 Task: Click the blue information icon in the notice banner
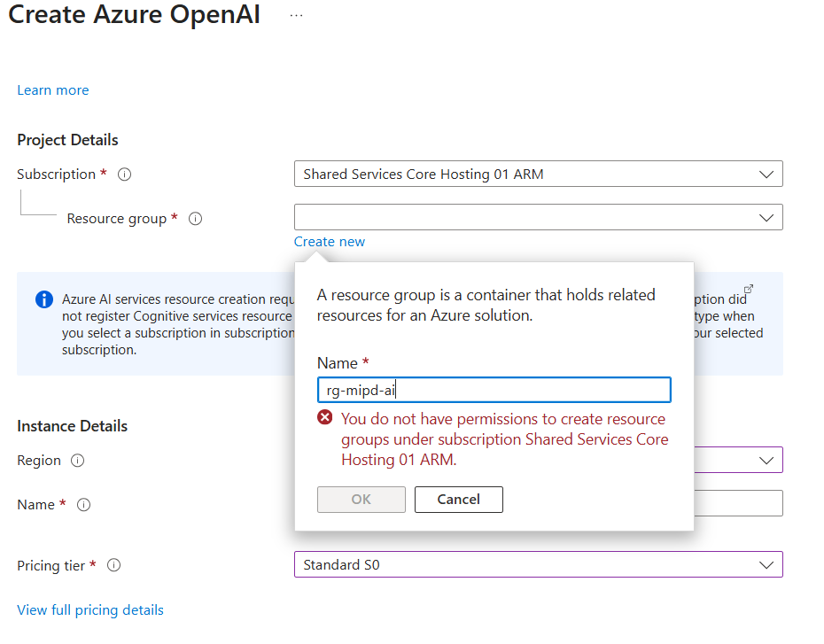coord(44,299)
